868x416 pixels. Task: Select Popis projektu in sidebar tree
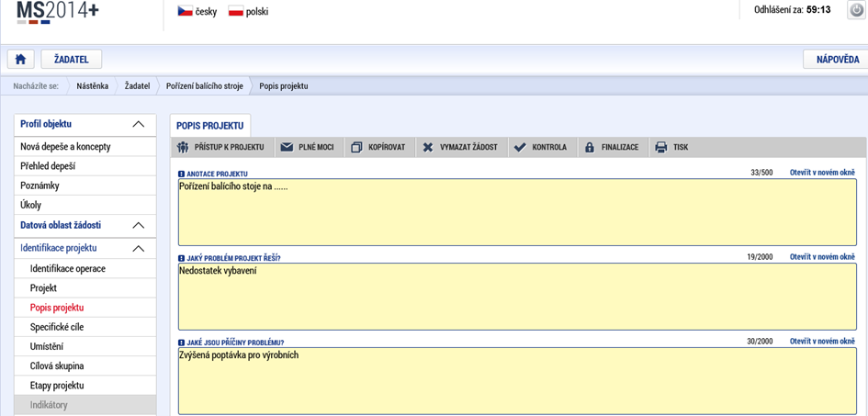[85, 308]
